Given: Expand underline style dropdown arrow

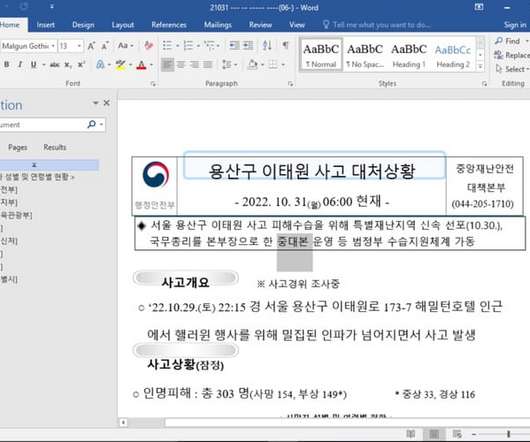Looking at the screenshot, I should point(44,65).
